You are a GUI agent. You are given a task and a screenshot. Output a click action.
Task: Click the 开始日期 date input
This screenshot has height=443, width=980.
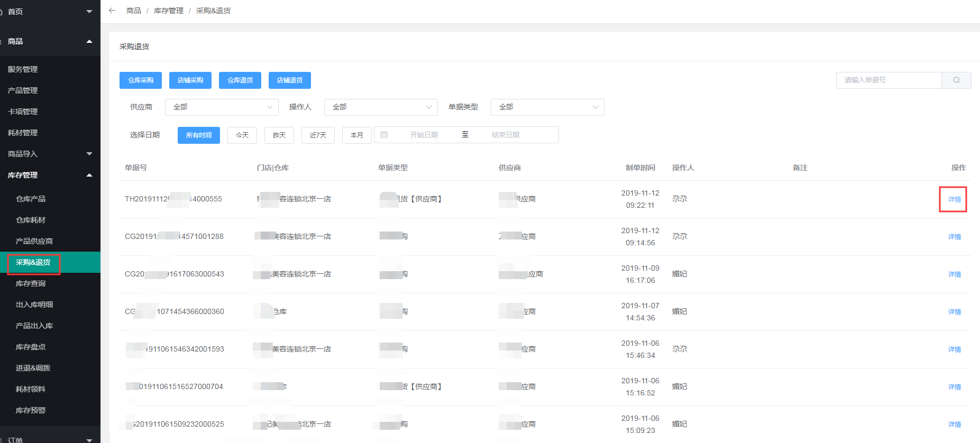pos(424,135)
